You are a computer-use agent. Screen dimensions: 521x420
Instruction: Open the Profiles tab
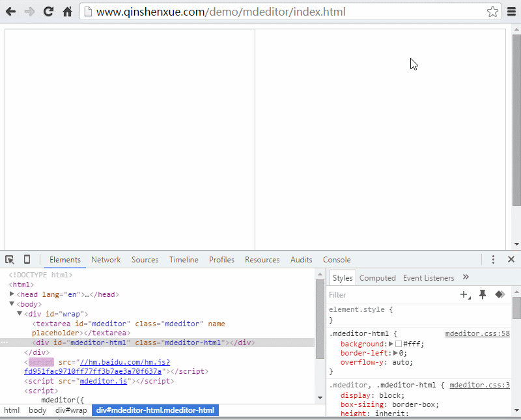click(x=221, y=260)
